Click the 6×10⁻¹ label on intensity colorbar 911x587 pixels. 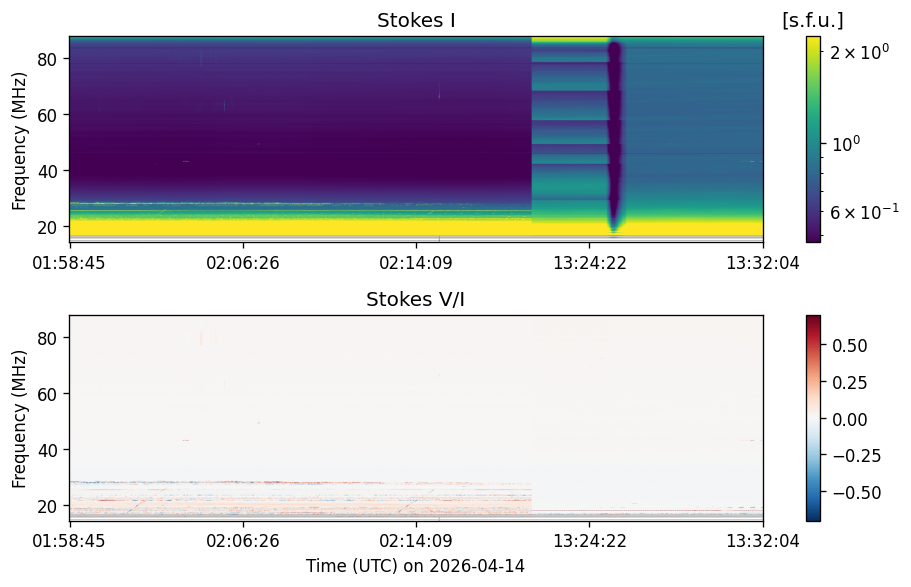[x=864, y=212]
